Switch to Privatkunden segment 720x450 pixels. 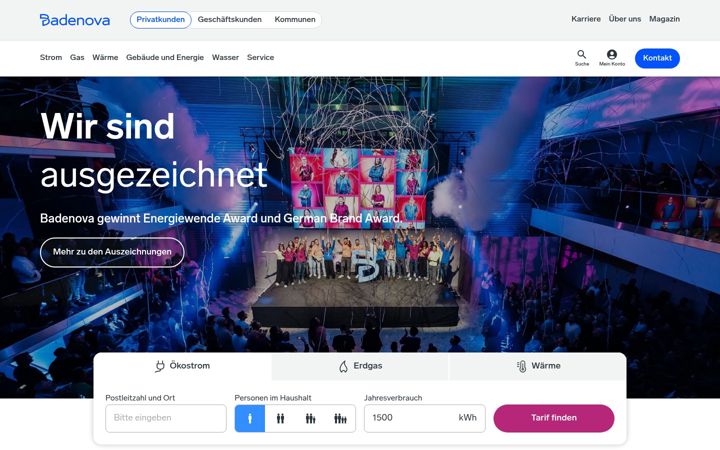point(161,20)
